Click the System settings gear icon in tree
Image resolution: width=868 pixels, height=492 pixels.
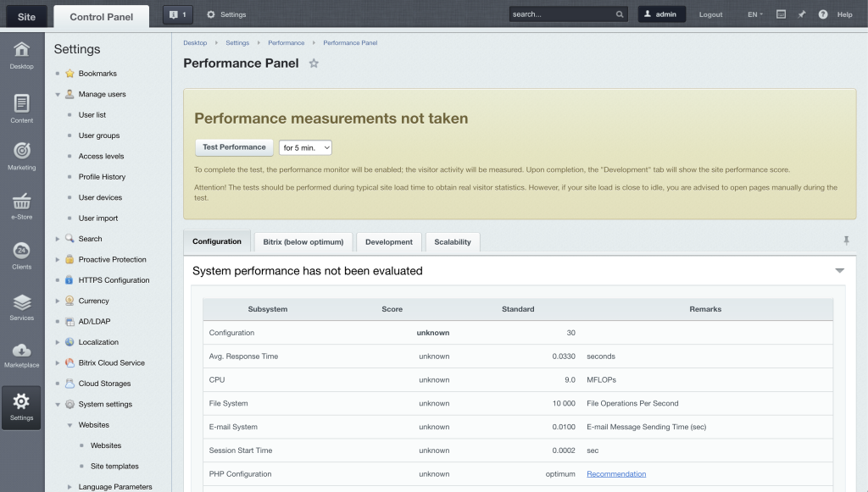(70, 404)
